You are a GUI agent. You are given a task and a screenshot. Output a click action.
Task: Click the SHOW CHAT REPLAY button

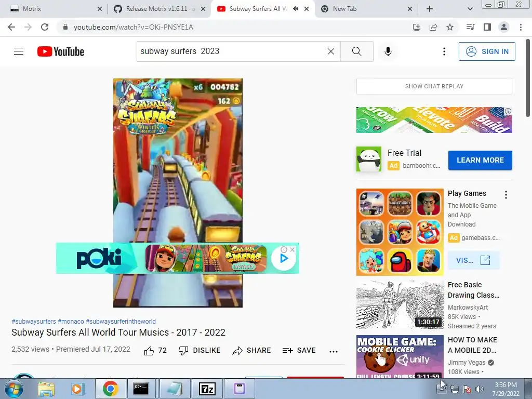pos(434,86)
